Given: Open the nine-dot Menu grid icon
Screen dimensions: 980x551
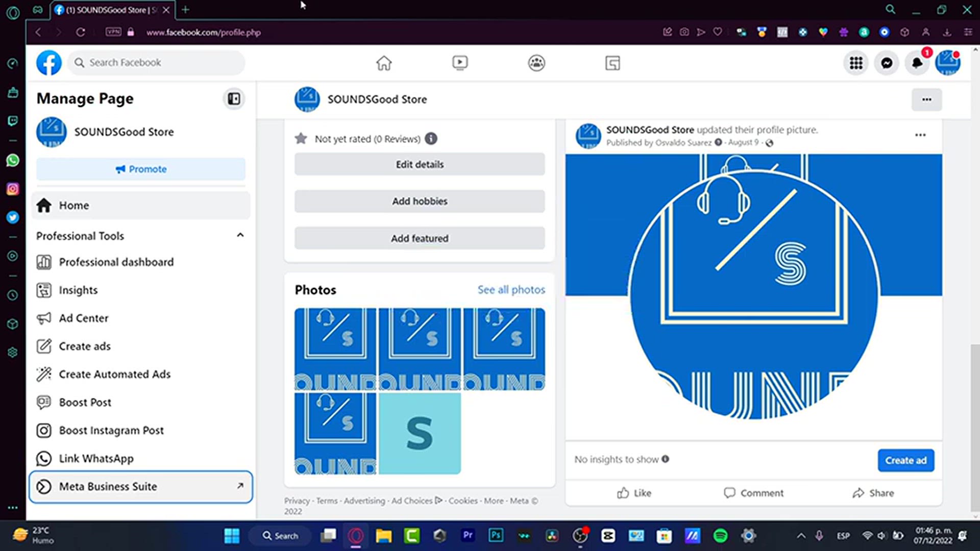Looking at the screenshot, I should point(856,63).
